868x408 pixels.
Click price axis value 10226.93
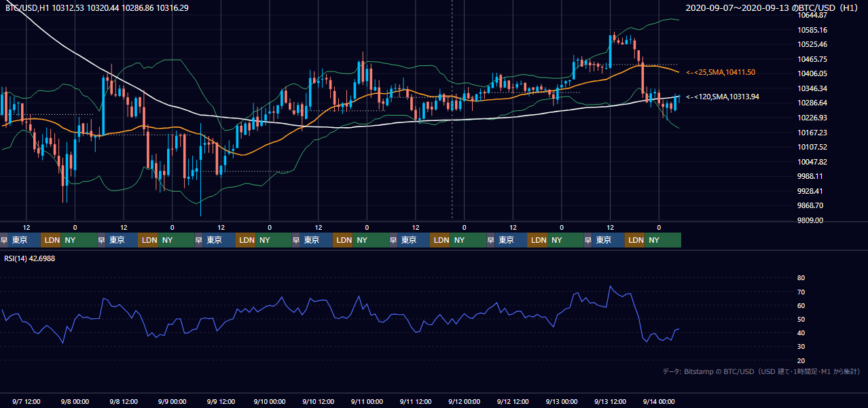coord(812,118)
